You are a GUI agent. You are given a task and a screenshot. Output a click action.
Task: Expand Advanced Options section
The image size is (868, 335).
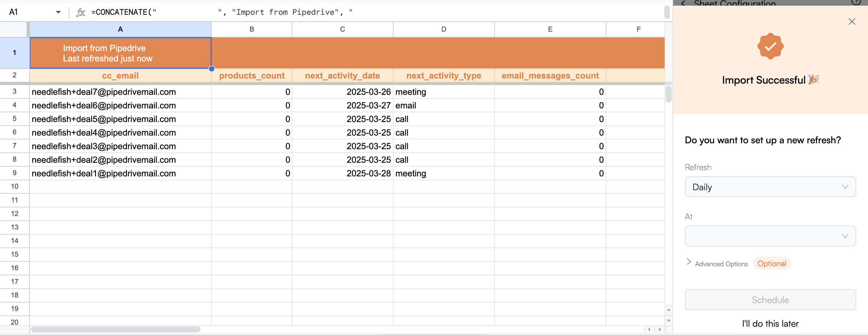(x=717, y=263)
